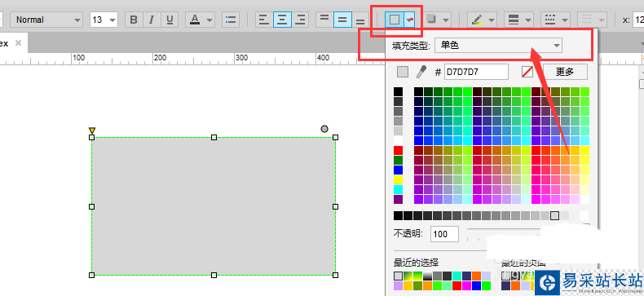Image resolution: width=644 pixels, height=296 pixels.
Task: Open the fill color picker button
Action: [395, 20]
